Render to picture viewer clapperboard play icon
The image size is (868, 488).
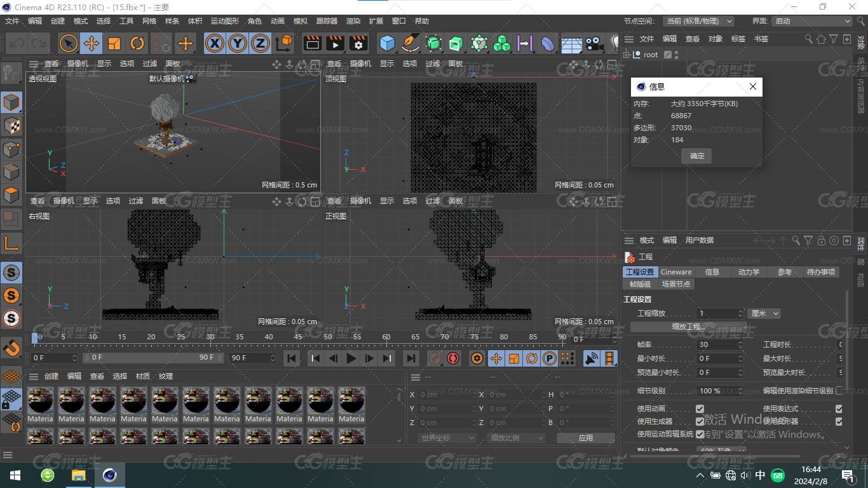(x=335, y=43)
